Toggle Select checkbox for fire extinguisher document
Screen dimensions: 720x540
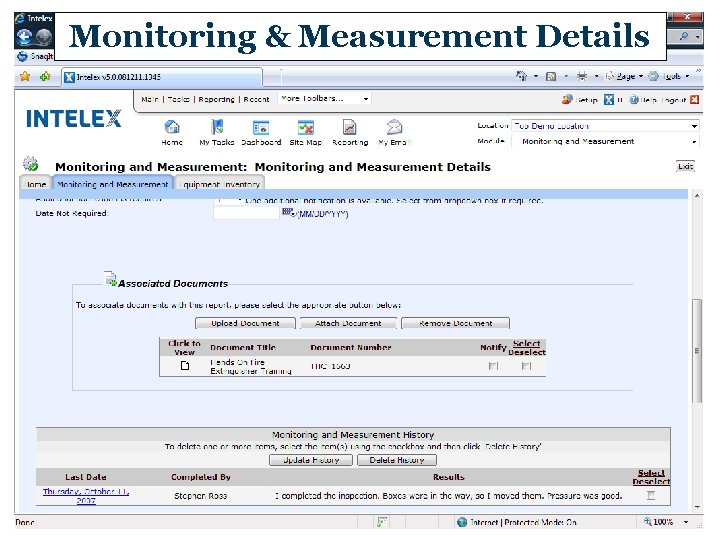pos(527,366)
